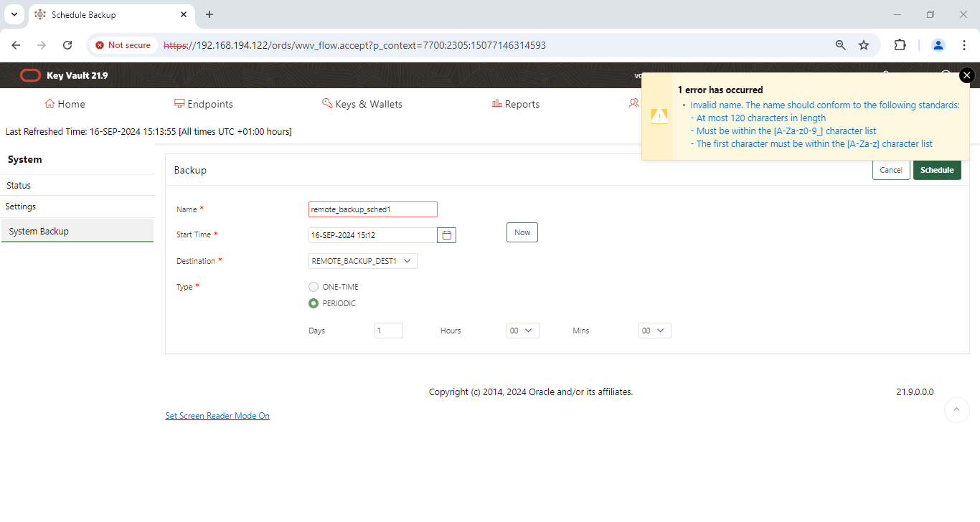Open the Reports tab
Viewport: 980px width, 522px height.
tap(516, 104)
